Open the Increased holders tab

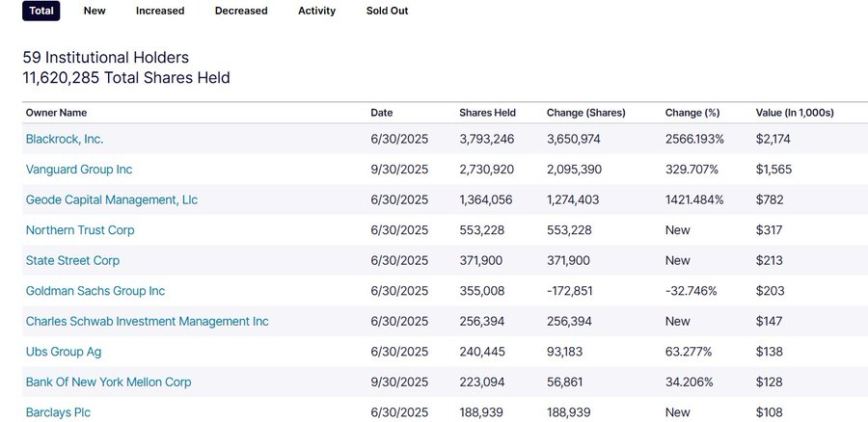coord(161,11)
